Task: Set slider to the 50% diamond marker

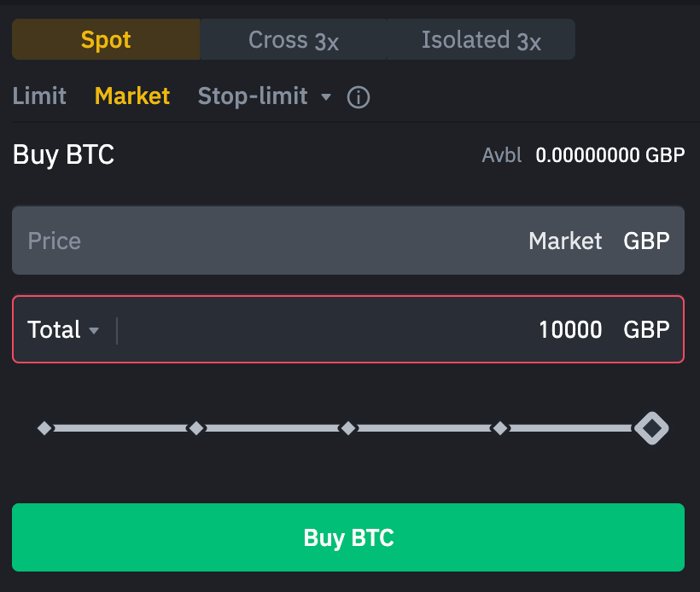Action: point(347,427)
